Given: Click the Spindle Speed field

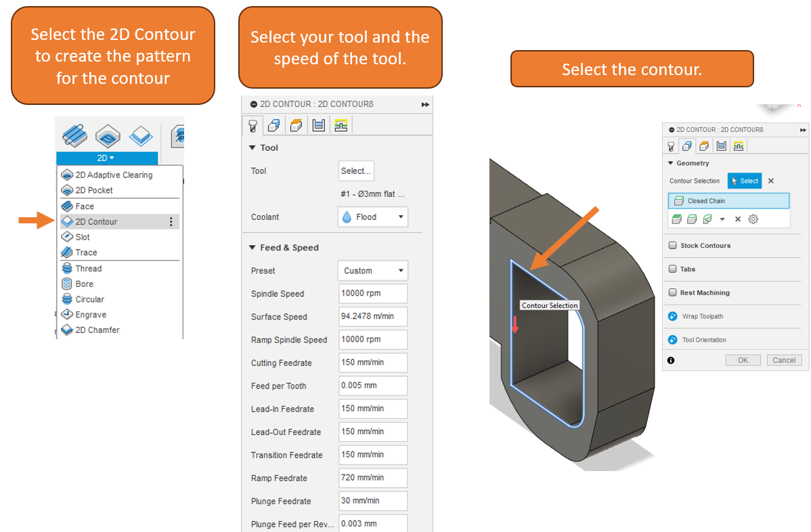Looking at the screenshot, I should click(x=373, y=293).
